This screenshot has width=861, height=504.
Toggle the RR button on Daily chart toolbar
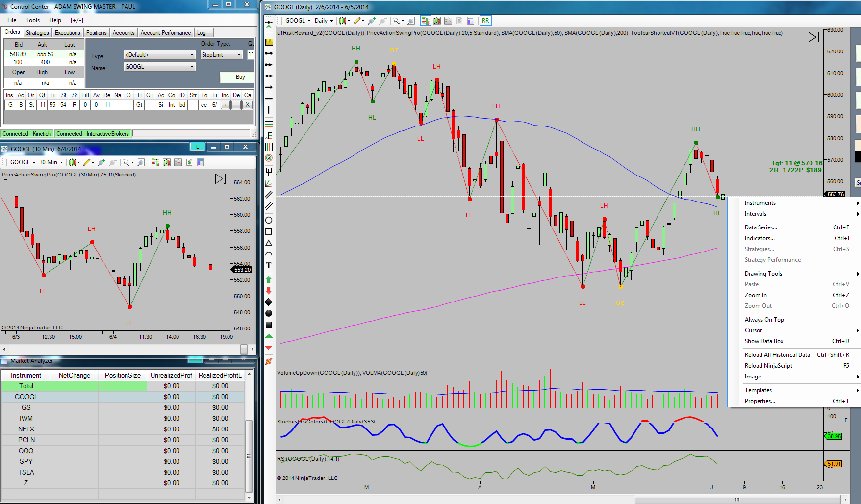485,21
